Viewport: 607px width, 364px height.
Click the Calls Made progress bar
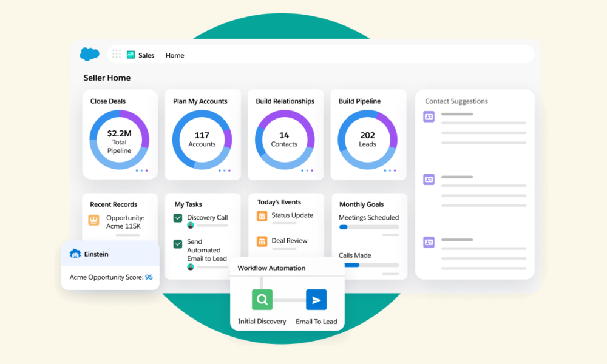coord(371,265)
